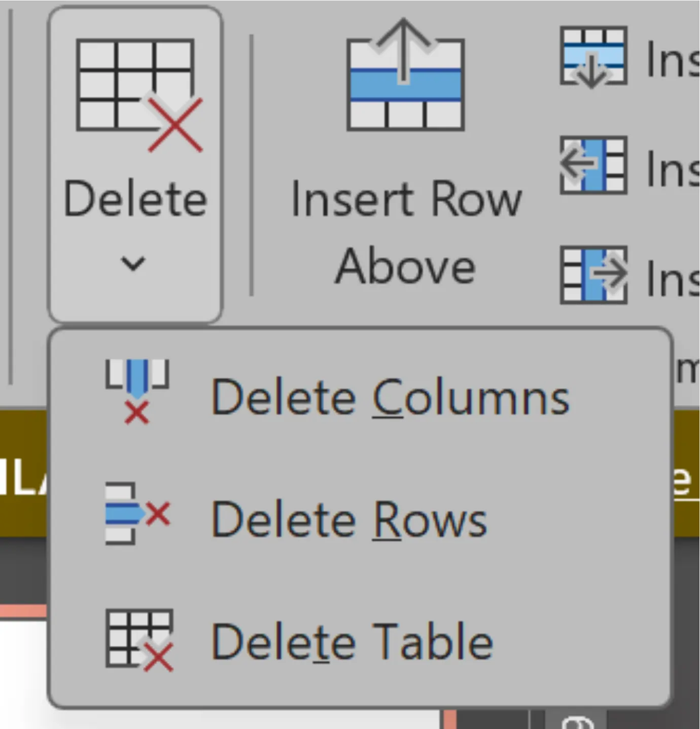Click the Insert Column Right icon
The width and height of the screenshot is (700, 729).
pyautogui.click(x=593, y=275)
